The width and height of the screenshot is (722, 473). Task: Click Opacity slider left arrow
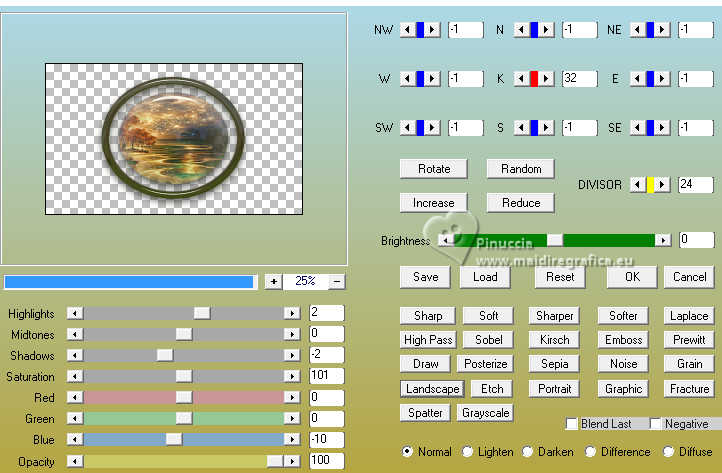pos(75,461)
